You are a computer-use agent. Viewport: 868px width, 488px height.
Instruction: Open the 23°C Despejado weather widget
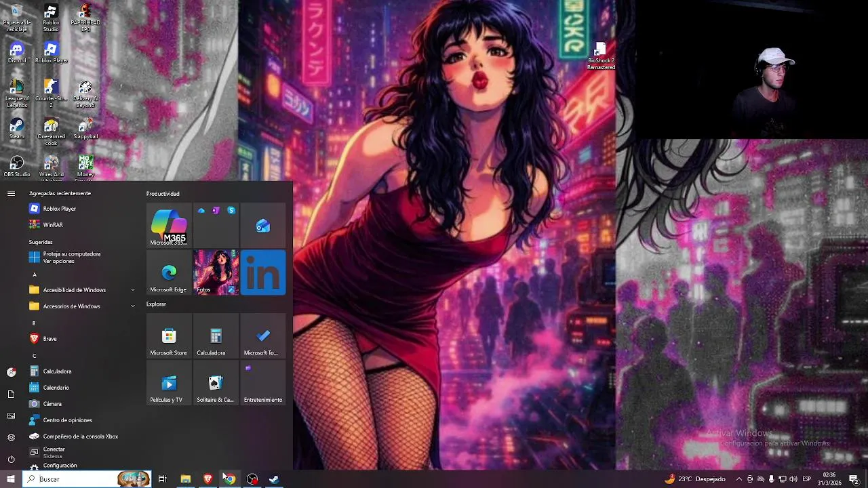tap(695, 479)
